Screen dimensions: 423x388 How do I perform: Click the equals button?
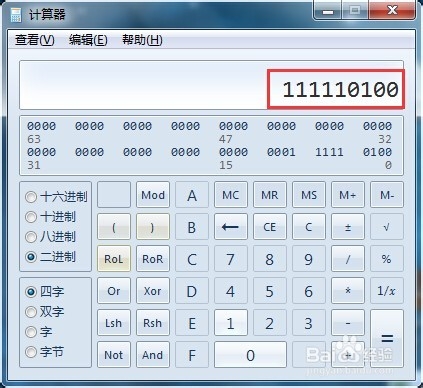(x=387, y=339)
